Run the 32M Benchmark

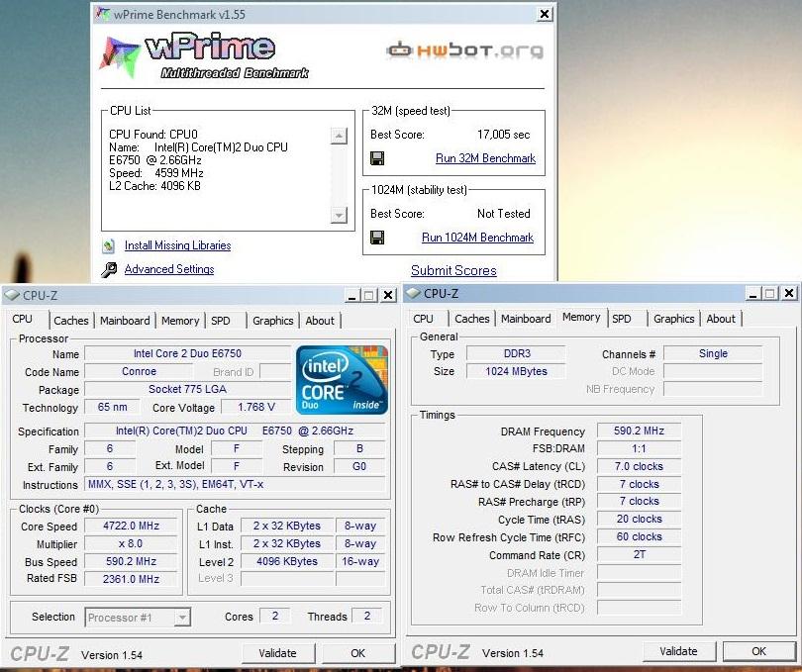coord(485,158)
